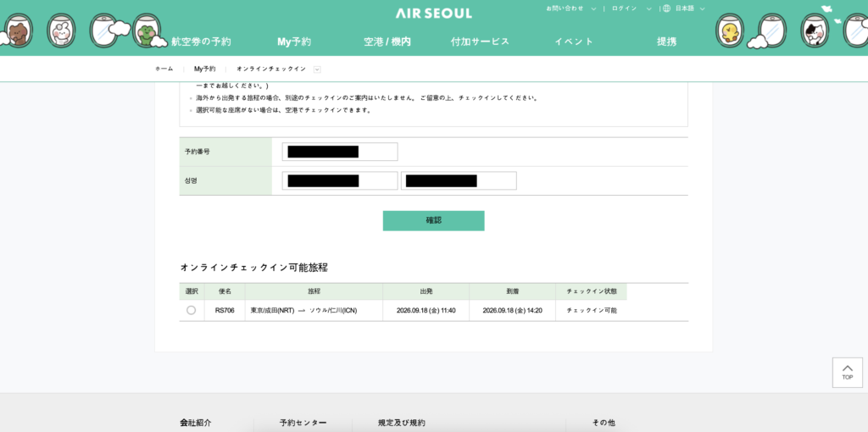
Task: Select the RS706 flight radio button
Action: click(191, 310)
